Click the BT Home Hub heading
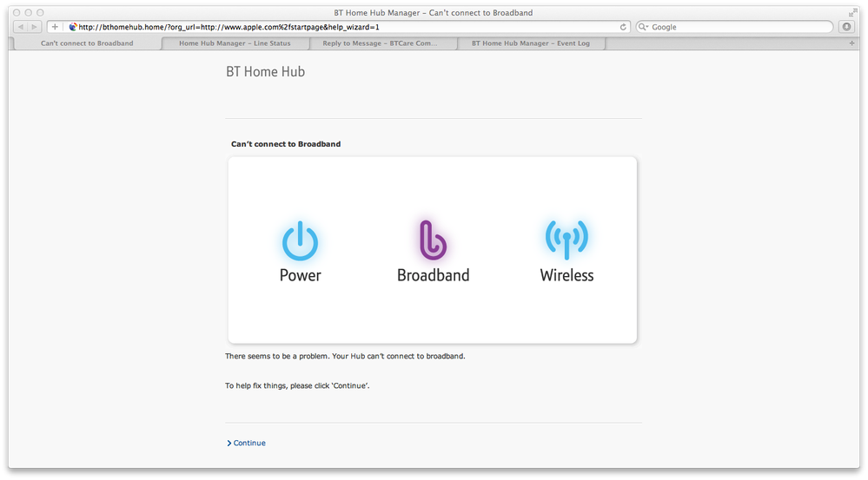 tap(265, 72)
